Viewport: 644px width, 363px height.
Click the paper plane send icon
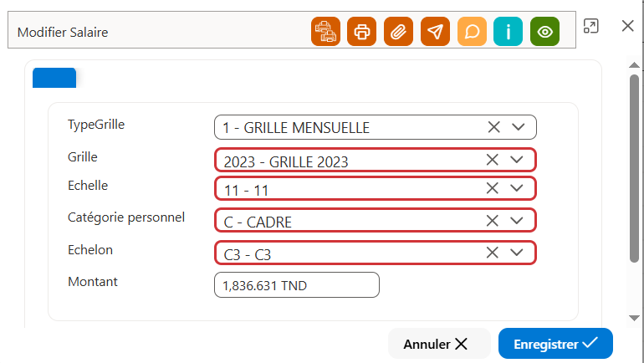coord(436,32)
